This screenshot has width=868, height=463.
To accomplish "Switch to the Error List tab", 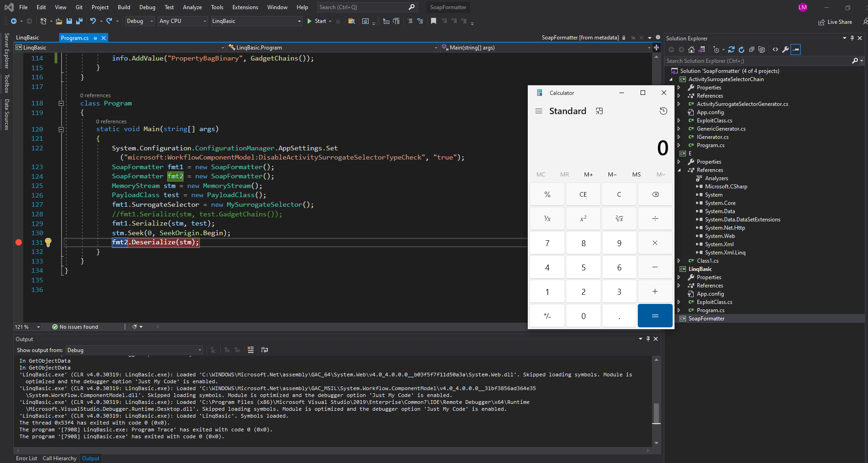I will pyautogui.click(x=27, y=458).
